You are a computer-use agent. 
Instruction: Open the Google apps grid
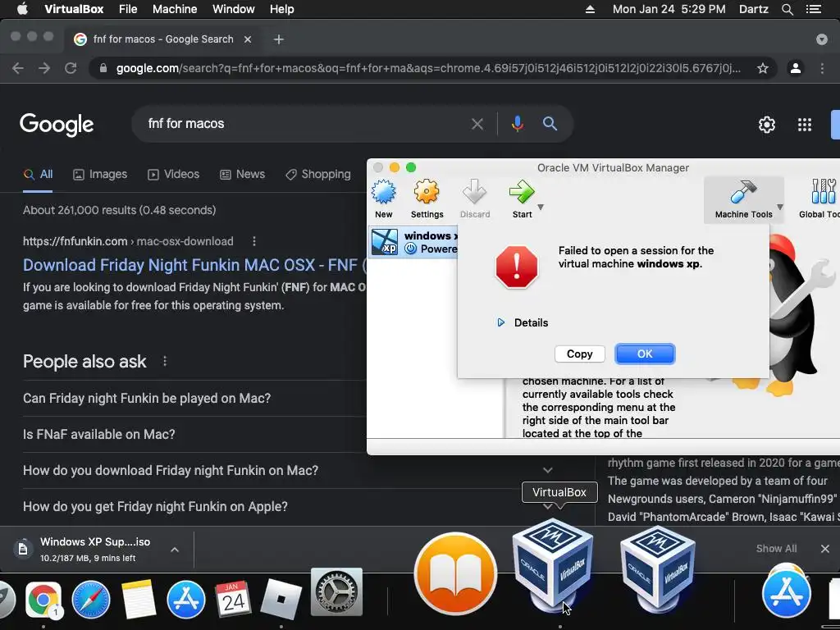[x=805, y=125]
